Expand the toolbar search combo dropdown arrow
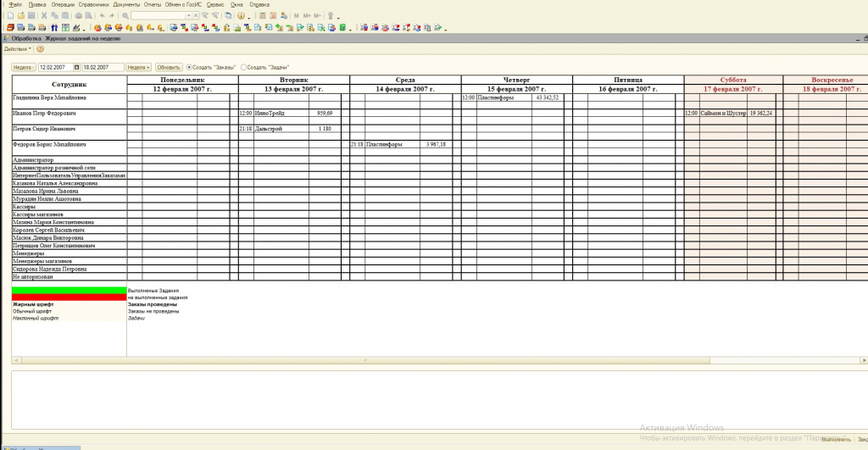868x450 pixels. (188, 15)
